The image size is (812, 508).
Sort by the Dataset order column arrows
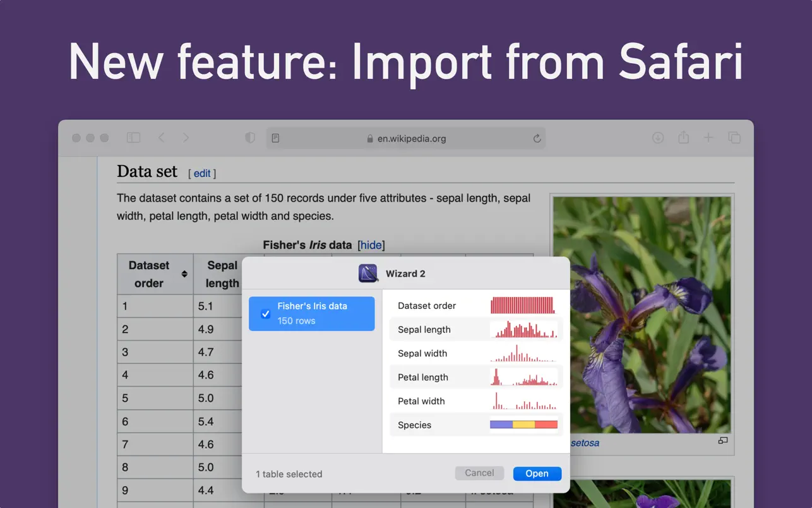point(184,274)
